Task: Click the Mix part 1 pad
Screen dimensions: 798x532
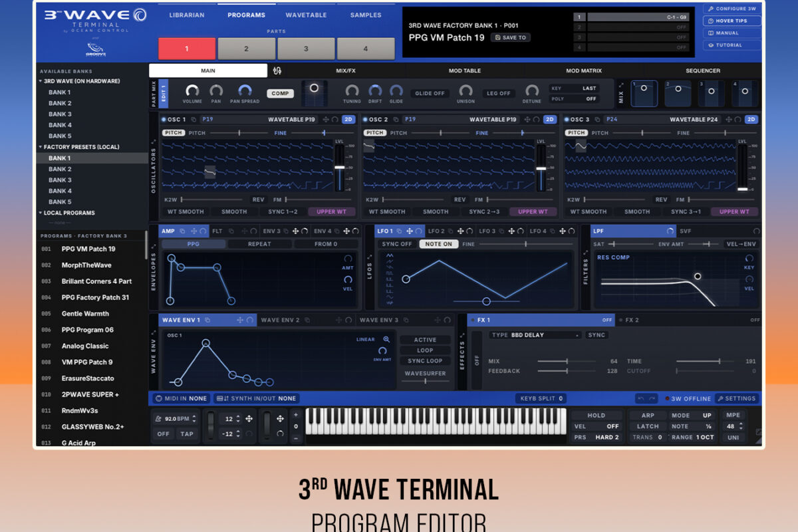Action: pos(644,94)
